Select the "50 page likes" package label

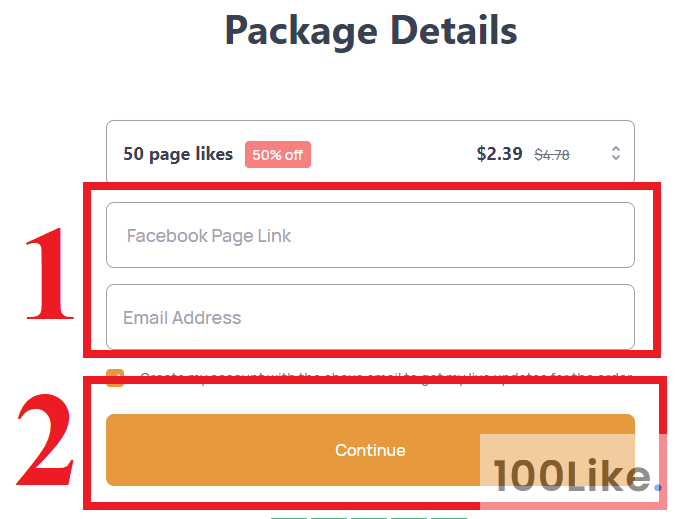pyautogui.click(x=178, y=154)
